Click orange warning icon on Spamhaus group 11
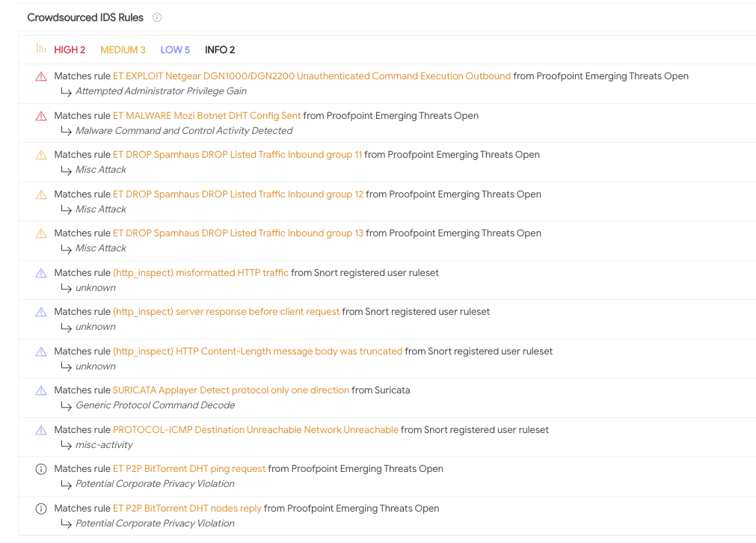Image resolution: width=756 pixels, height=543 pixels. [x=41, y=155]
